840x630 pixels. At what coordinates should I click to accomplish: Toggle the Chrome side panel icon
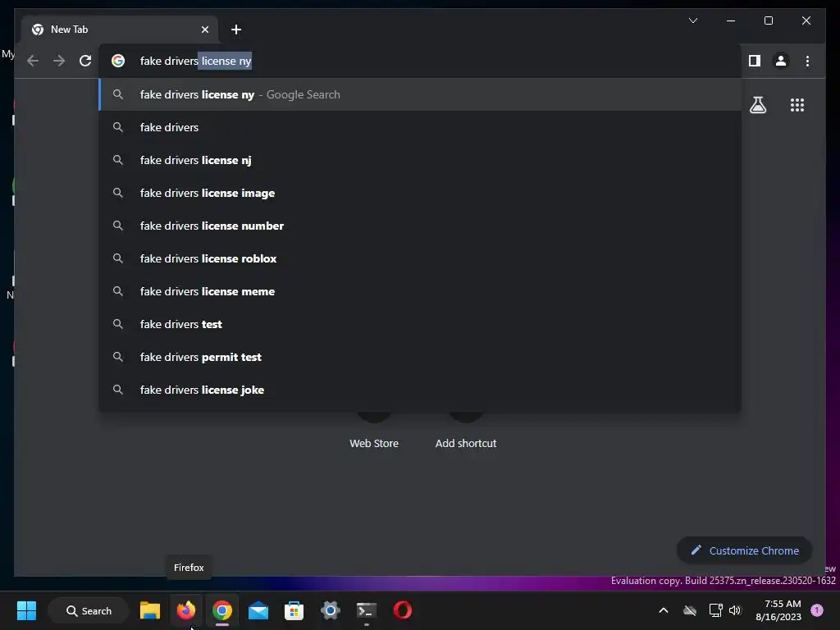tap(755, 61)
